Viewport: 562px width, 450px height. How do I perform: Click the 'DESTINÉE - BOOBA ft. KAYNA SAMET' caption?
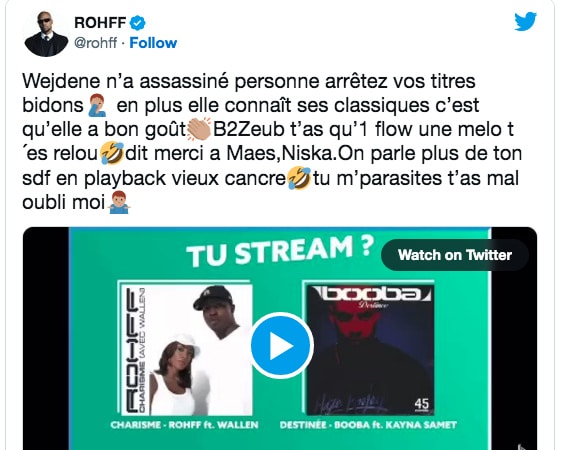point(368,425)
